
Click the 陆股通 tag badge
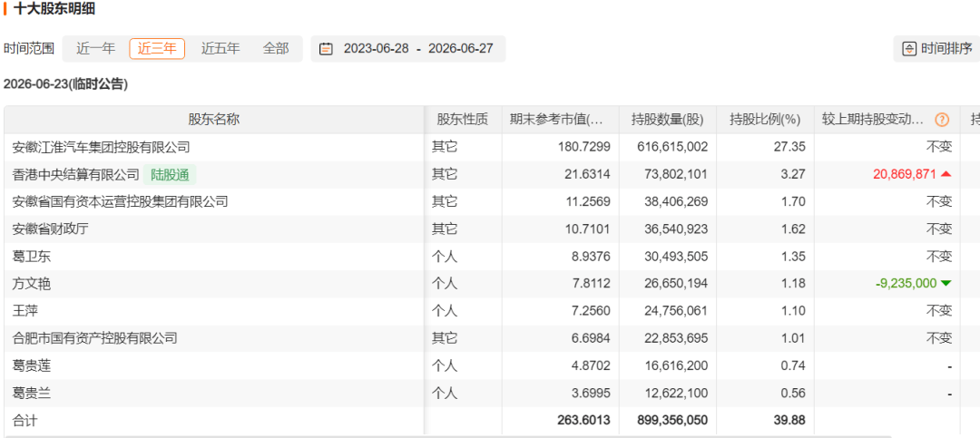click(170, 175)
